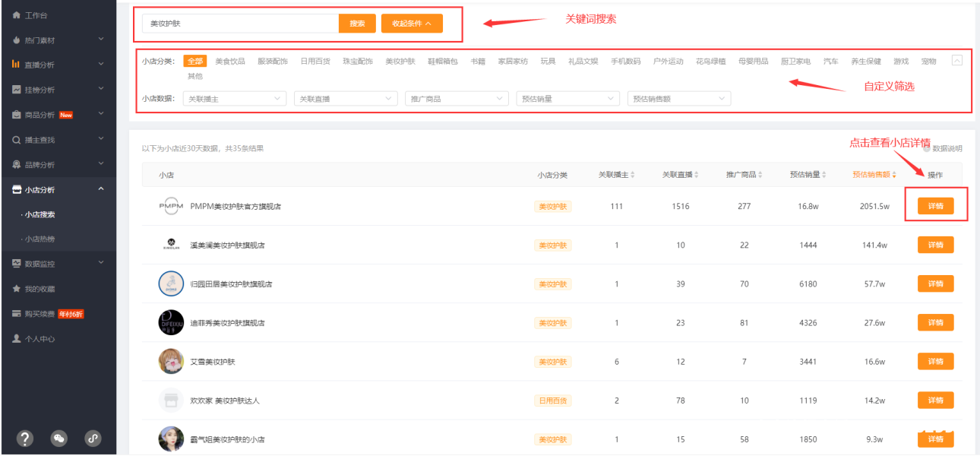Click the keyword search input field
Viewport: 980px width, 456px height.
pos(240,24)
